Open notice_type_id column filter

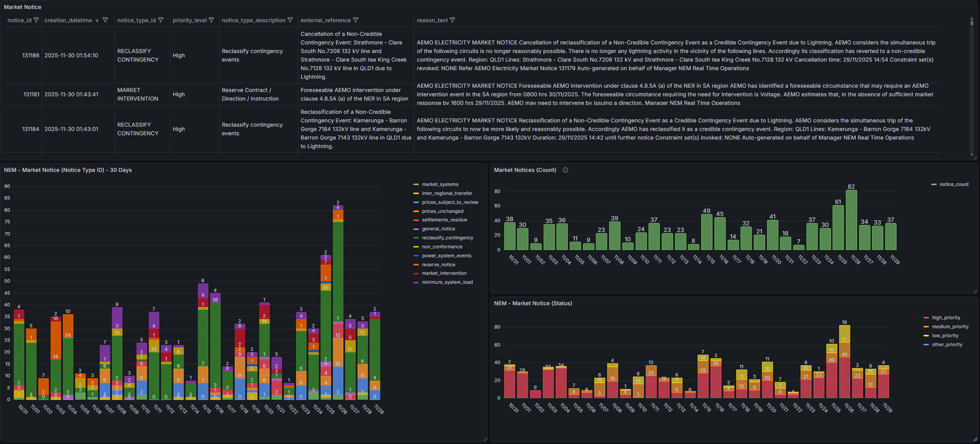tap(161, 20)
